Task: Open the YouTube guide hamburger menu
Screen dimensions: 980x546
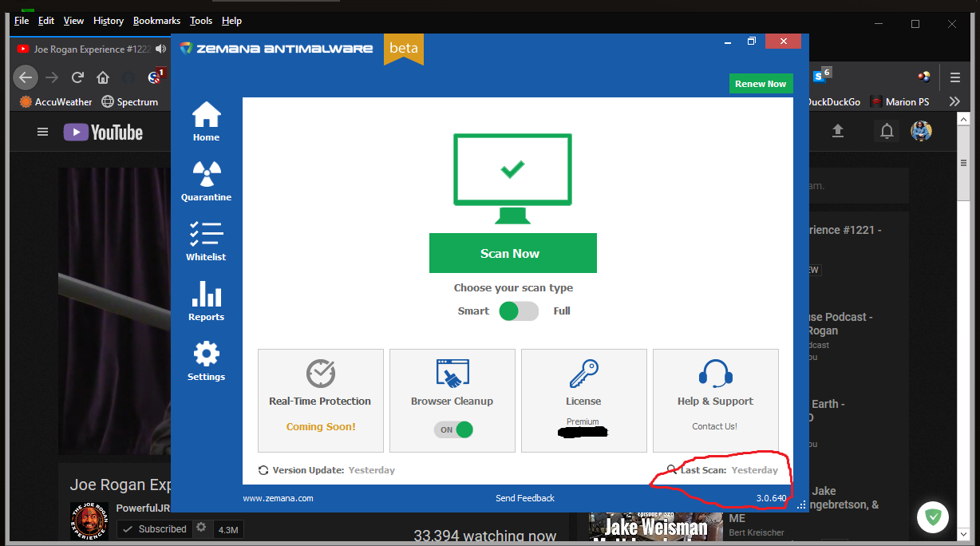Action: coord(42,132)
